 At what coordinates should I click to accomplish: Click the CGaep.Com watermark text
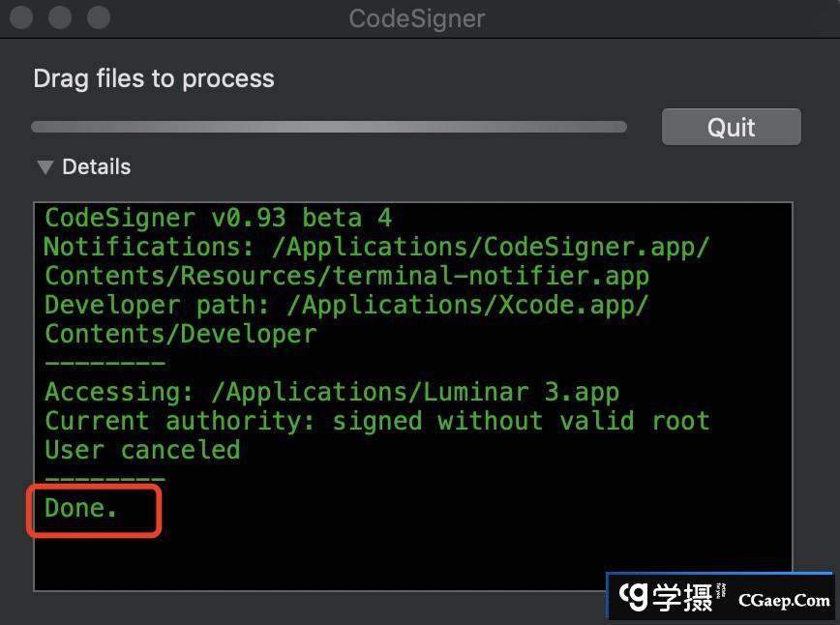(784, 600)
